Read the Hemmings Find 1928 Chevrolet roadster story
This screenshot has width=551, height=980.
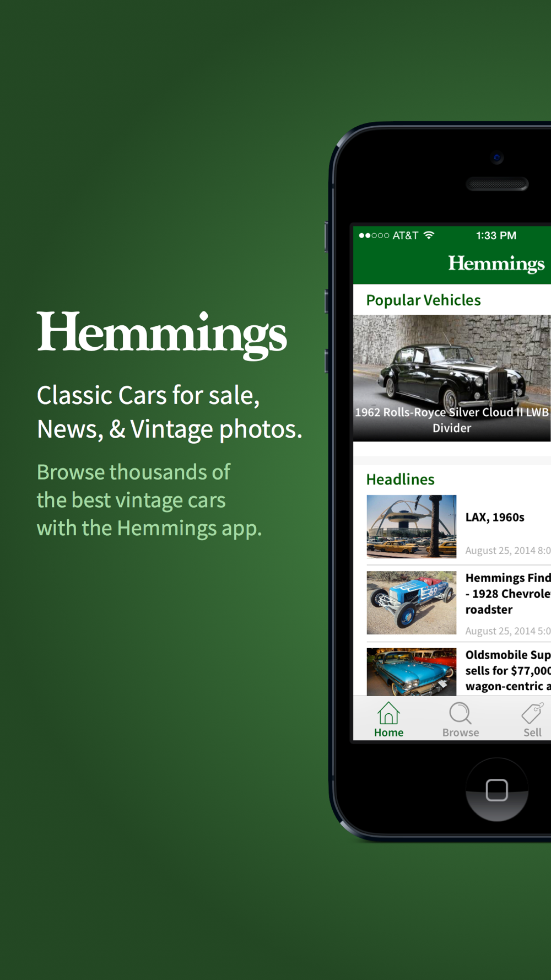click(508, 594)
